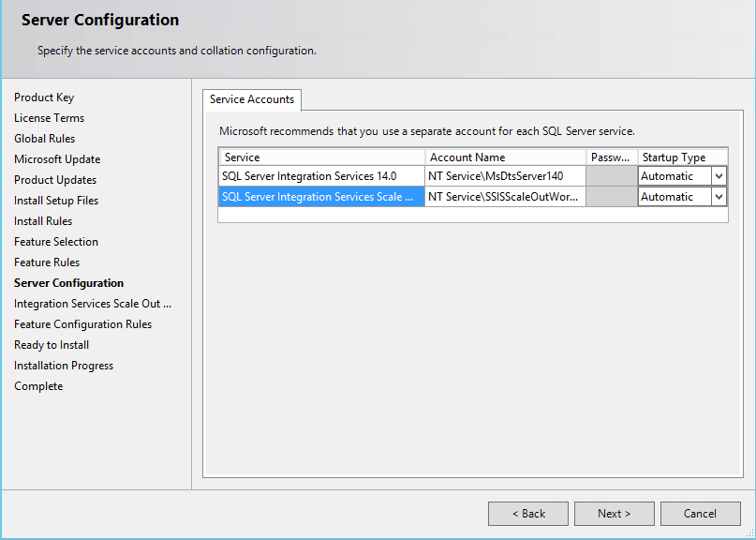Click the Service column header
Screen dimensions: 756x540
click(321, 157)
